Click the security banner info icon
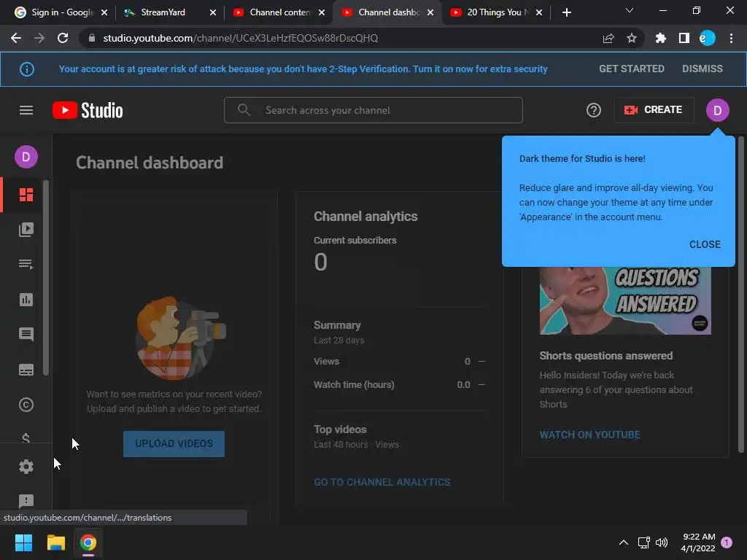 pyautogui.click(x=27, y=69)
